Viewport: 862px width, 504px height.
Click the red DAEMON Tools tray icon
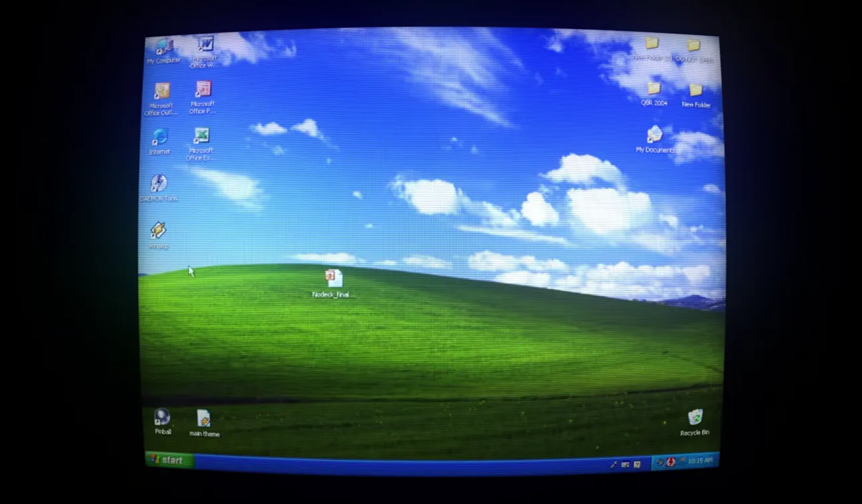(671, 462)
